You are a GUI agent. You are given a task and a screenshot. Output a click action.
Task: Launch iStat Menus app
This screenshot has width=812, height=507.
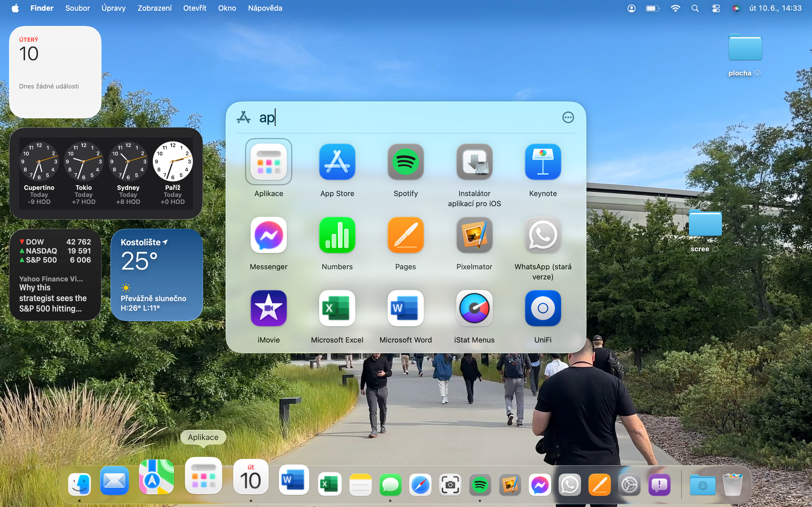(x=474, y=308)
